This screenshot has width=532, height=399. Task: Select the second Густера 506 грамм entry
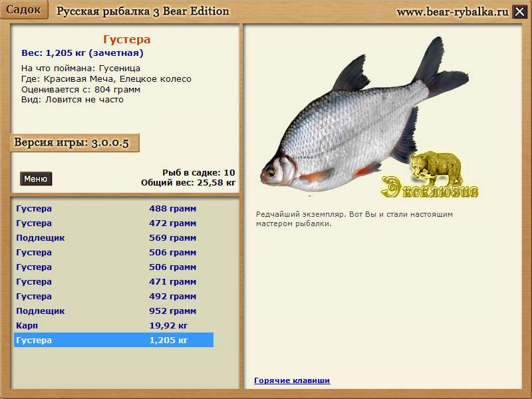[113, 267]
